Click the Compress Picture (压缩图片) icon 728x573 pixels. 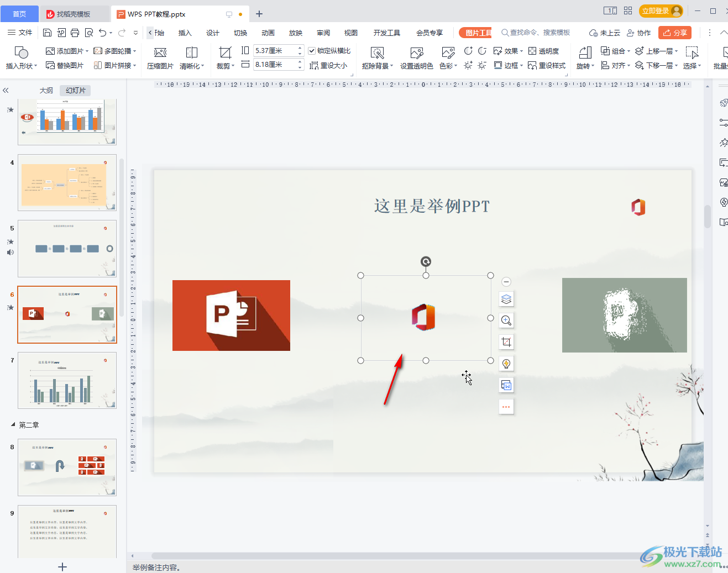click(x=160, y=53)
